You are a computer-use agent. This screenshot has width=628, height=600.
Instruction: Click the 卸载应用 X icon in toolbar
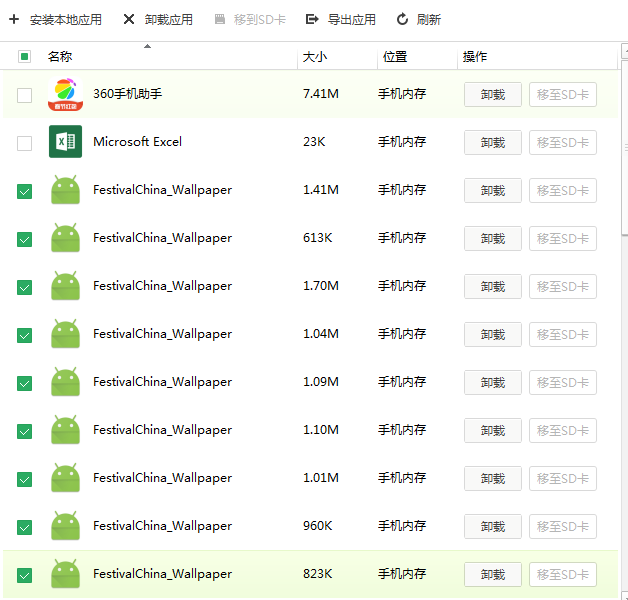129,20
